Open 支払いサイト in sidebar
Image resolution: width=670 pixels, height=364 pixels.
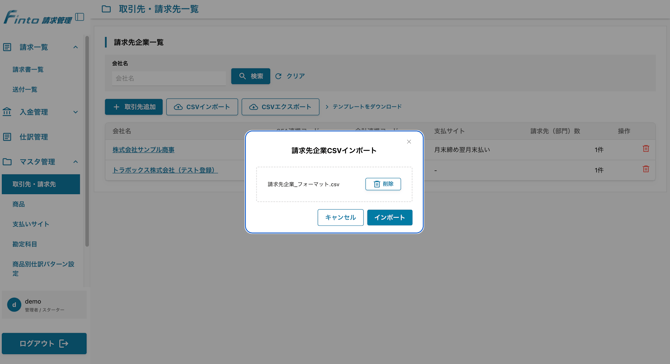pos(31,224)
